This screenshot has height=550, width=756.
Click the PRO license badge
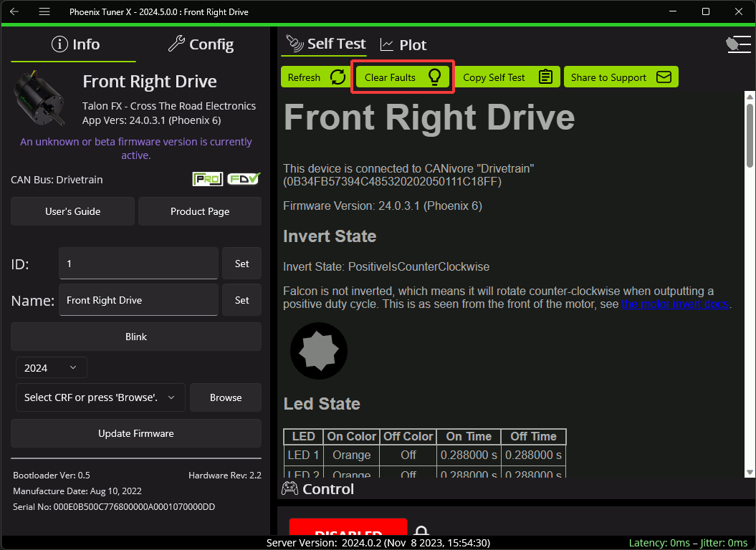207,179
